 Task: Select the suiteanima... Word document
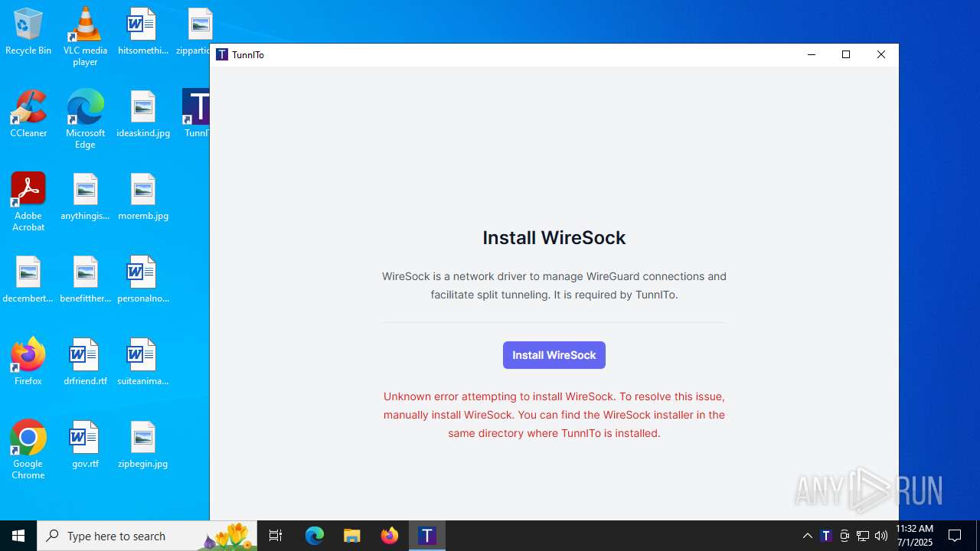coord(143,362)
